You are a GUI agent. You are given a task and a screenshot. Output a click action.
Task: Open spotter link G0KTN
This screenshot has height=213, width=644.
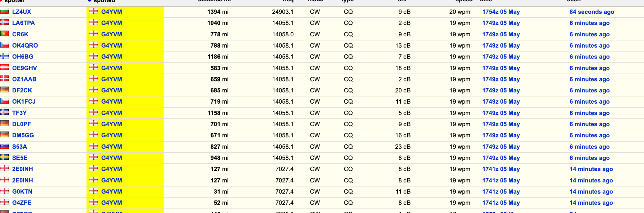point(22,191)
